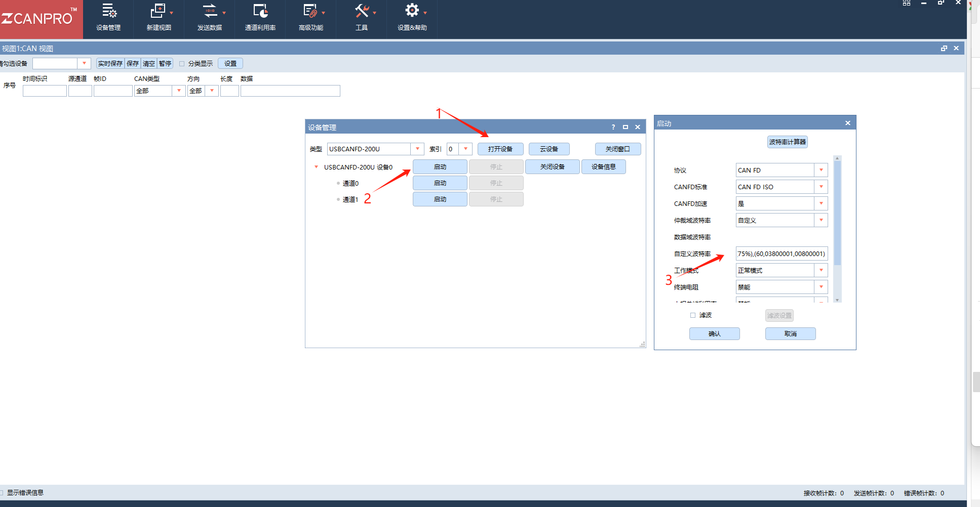
Task: Open the 发送数据 toolbar icon
Action: click(x=210, y=11)
